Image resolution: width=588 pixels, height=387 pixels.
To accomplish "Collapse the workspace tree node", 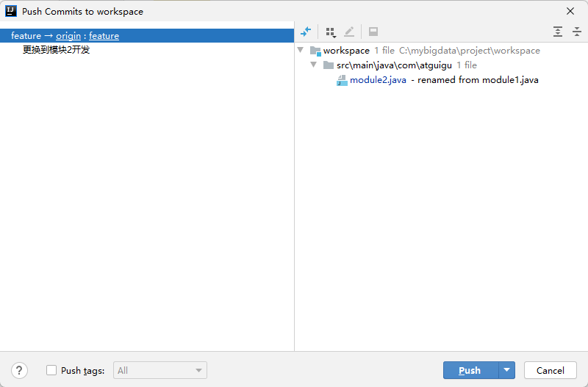I will (301, 51).
